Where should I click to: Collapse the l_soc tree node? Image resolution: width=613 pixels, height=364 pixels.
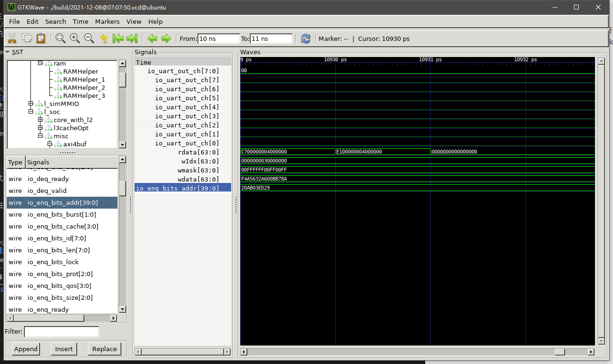pos(31,112)
